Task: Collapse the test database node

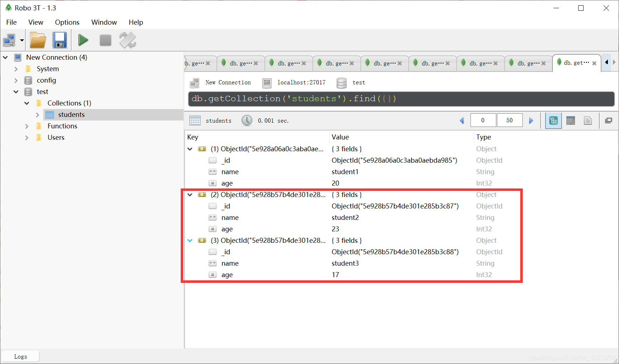Action: click(x=16, y=92)
